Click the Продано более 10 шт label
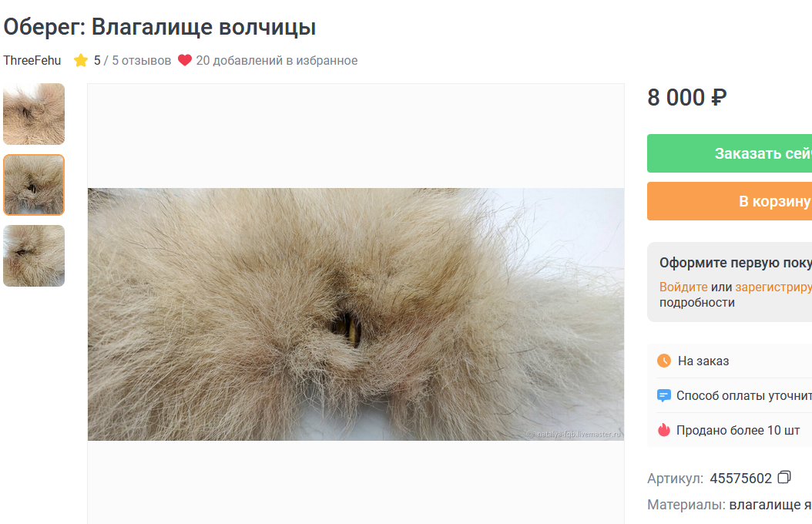This screenshot has width=812, height=524. click(x=738, y=430)
